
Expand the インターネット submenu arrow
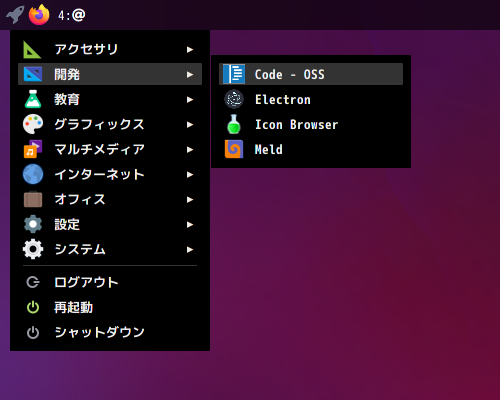point(190,174)
